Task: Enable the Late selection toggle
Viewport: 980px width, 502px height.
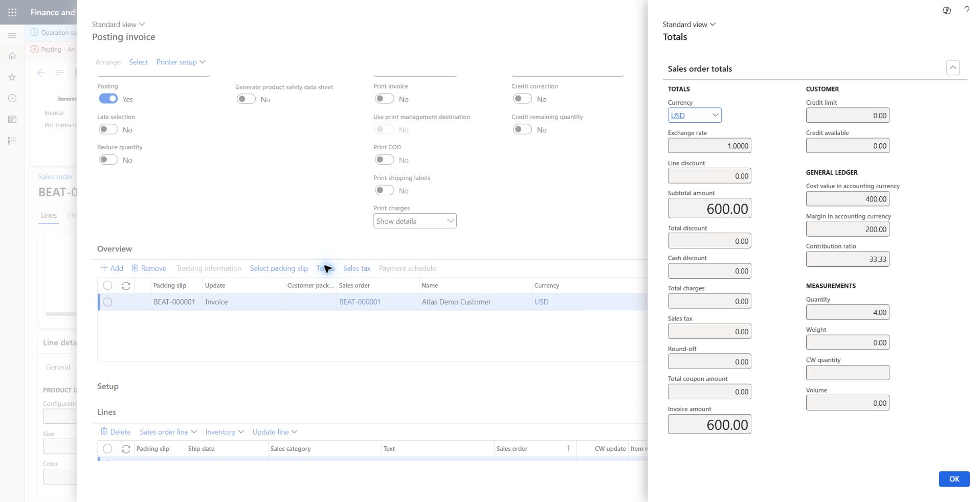Action: pyautogui.click(x=108, y=129)
